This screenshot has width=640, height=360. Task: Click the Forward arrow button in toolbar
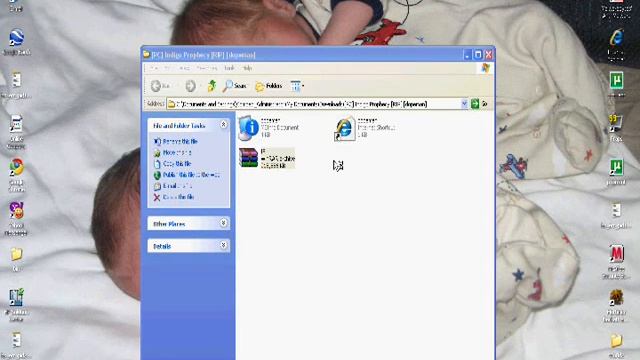190,86
